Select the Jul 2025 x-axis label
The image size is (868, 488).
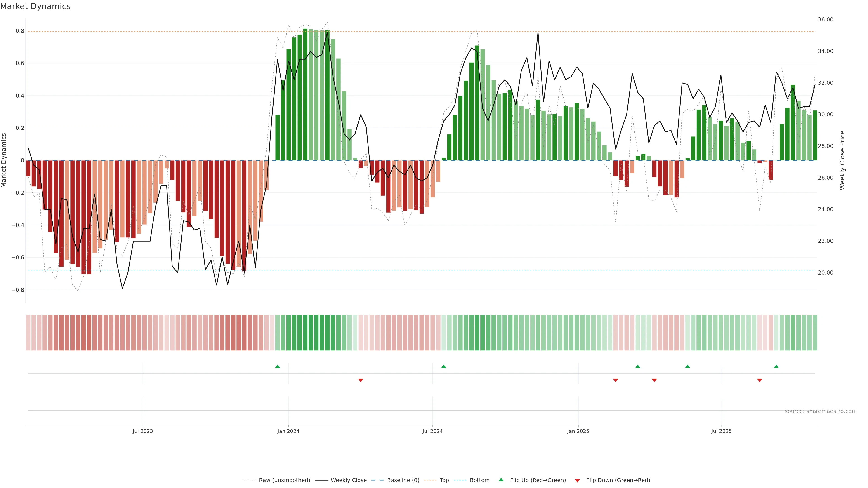[x=721, y=431]
